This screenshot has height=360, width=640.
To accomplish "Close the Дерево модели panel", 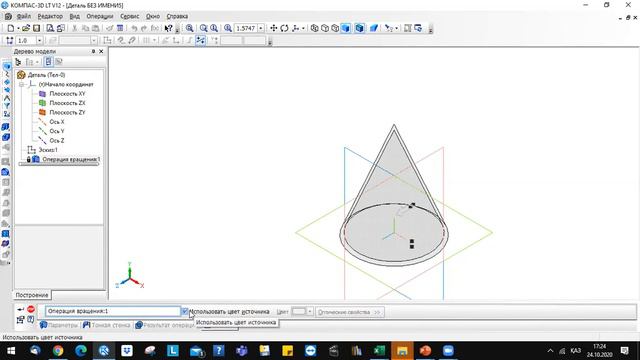I will click(101, 51).
